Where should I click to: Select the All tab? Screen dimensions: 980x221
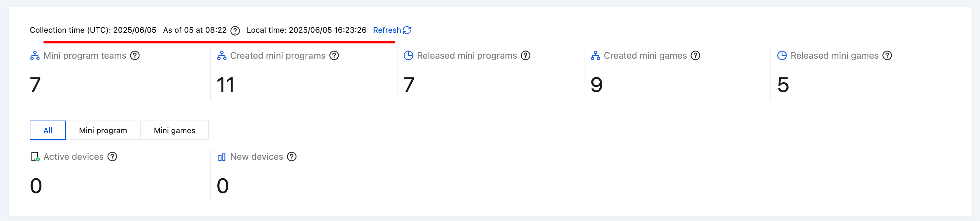[x=48, y=130]
